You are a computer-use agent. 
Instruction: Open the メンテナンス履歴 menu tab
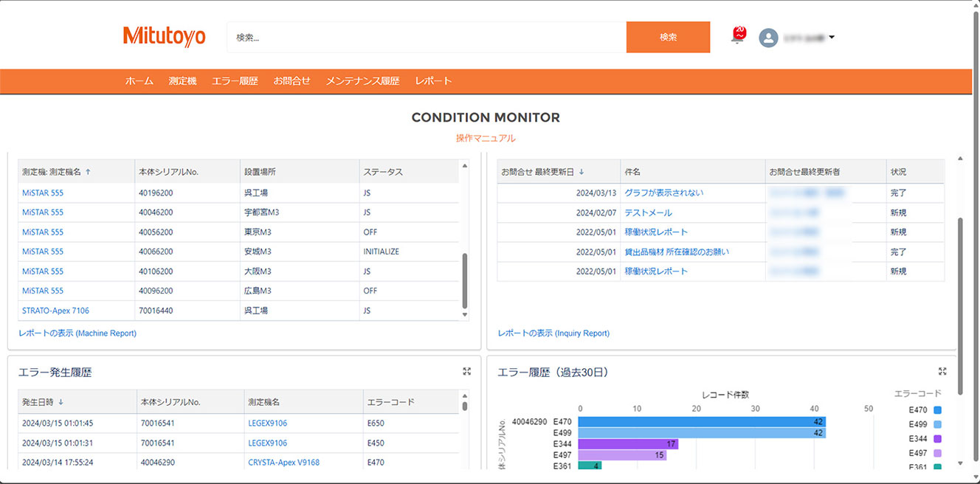362,81
